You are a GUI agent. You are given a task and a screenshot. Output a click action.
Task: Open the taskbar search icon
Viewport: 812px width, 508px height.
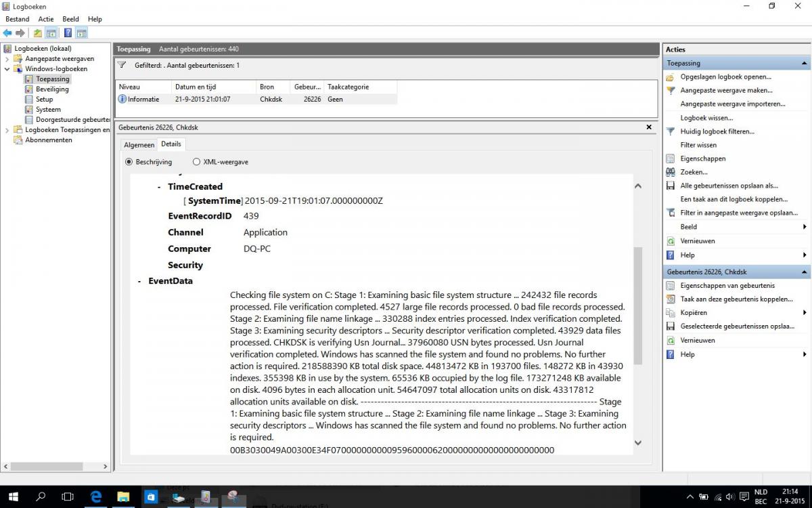tap(41, 496)
